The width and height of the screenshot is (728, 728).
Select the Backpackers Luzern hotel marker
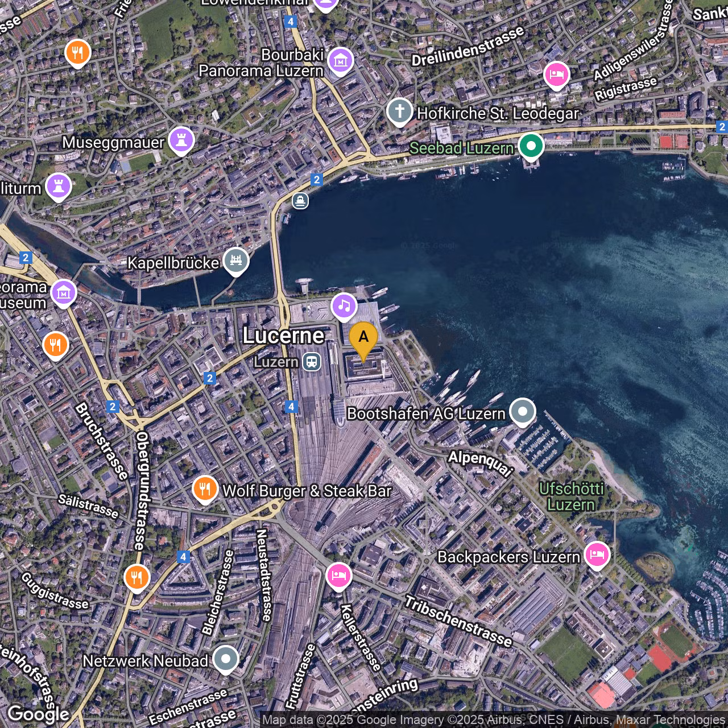(597, 555)
